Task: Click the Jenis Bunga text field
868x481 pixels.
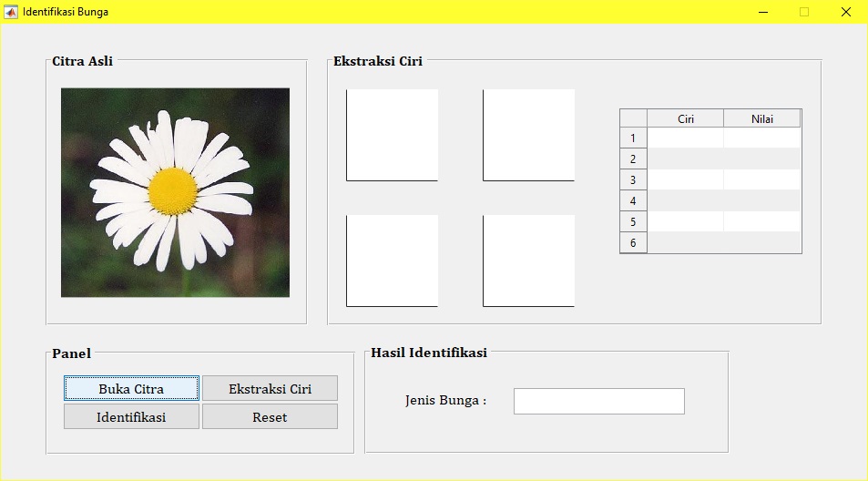Action: [x=598, y=401]
